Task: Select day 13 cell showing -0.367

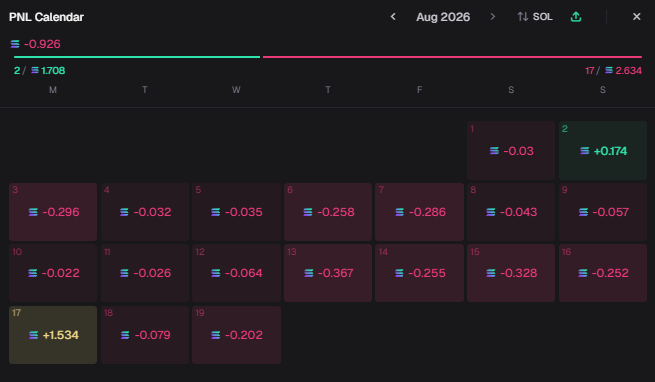Action: click(x=328, y=273)
